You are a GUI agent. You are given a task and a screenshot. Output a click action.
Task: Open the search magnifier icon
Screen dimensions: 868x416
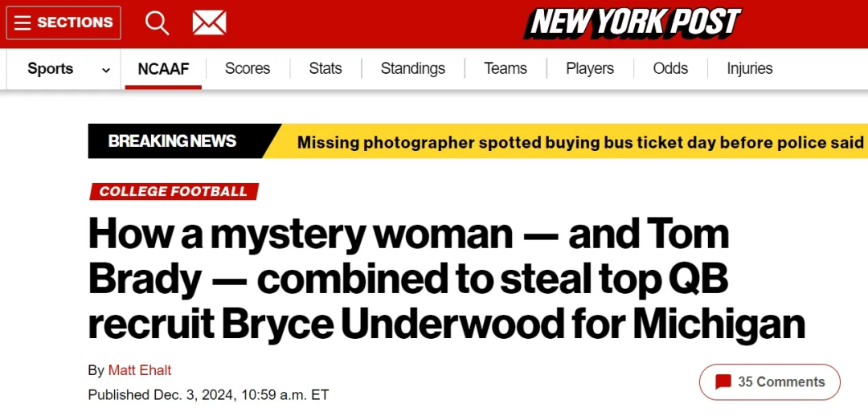pyautogui.click(x=157, y=22)
